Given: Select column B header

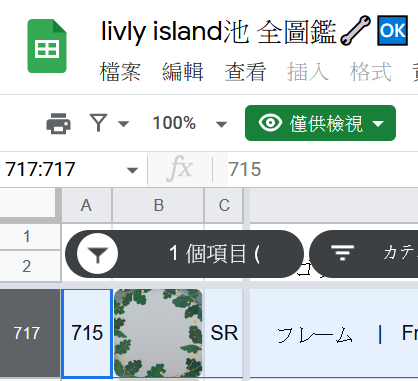Looking at the screenshot, I should pyautogui.click(x=158, y=205).
